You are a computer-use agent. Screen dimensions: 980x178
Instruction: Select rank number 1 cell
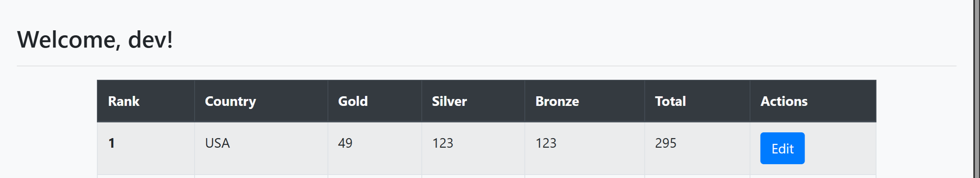tap(111, 143)
